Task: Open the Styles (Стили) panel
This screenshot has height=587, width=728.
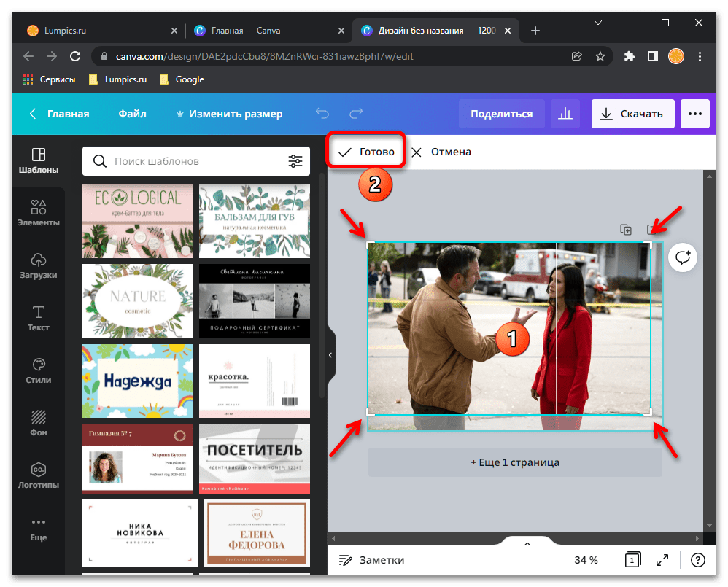Action: [x=39, y=370]
